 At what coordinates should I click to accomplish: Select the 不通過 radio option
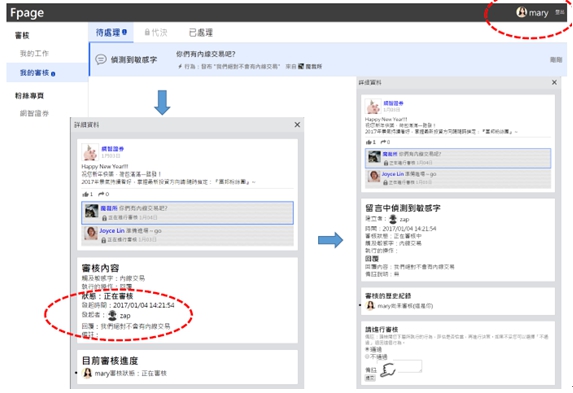pyautogui.click(x=367, y=356)
